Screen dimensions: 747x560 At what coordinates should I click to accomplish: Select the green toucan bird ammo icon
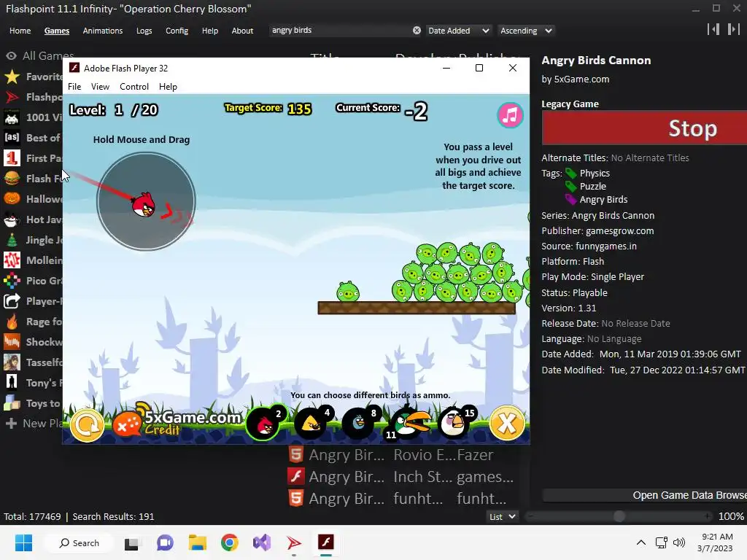click(409, 422)
